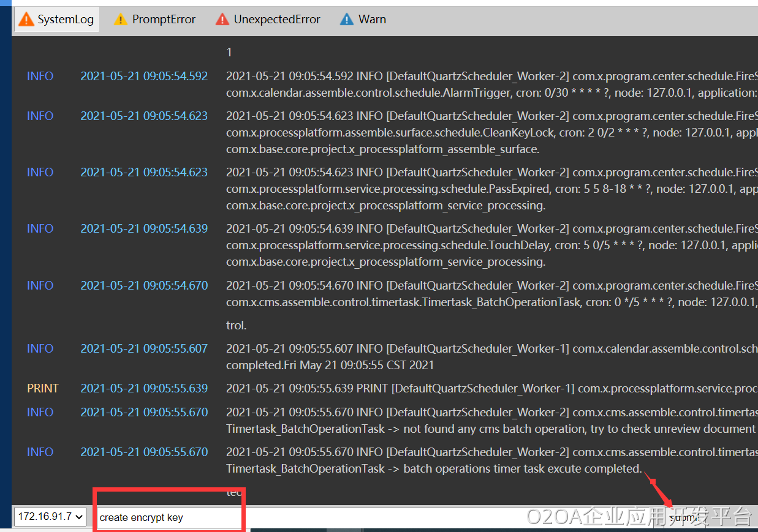Select the 09:05:55.607 timestamp
Viewport: 758px width, 532px height.
tap(144, 348)
